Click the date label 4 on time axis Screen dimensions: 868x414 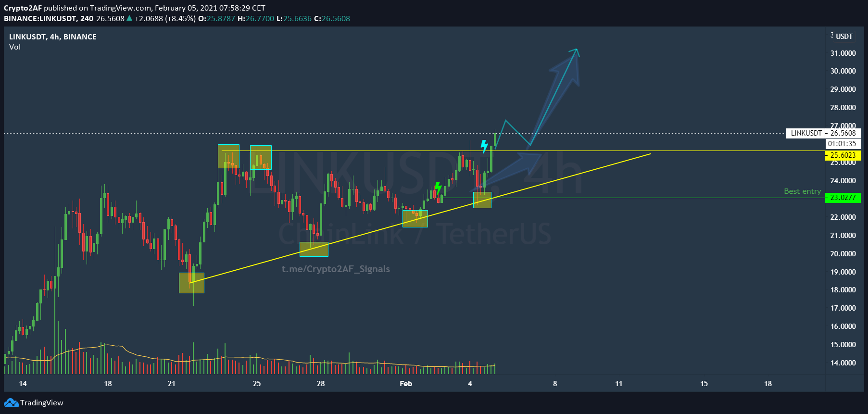click(x=470, y=384)
